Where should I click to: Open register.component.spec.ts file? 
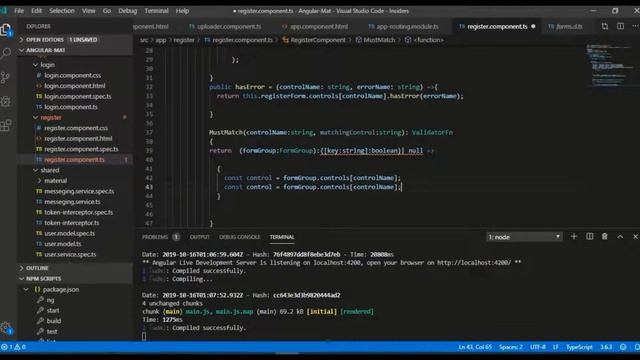pyautogui.click(x=81, y=149)
